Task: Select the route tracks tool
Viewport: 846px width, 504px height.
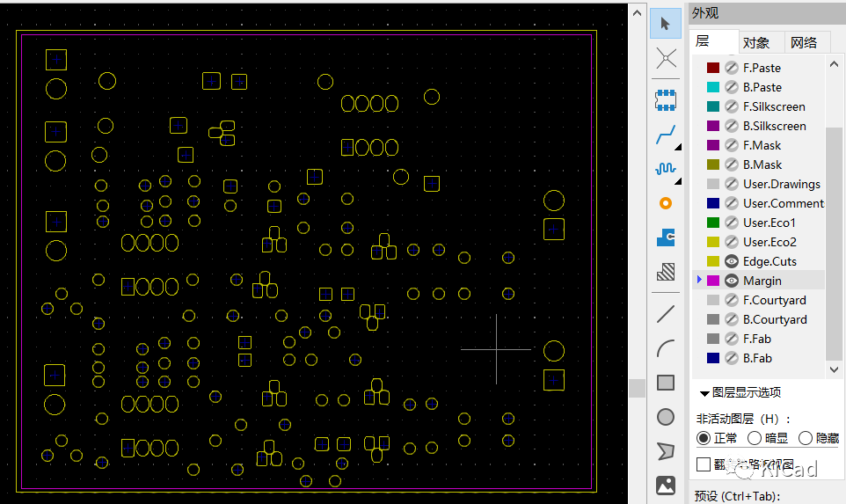Action: tap(666, 135)
